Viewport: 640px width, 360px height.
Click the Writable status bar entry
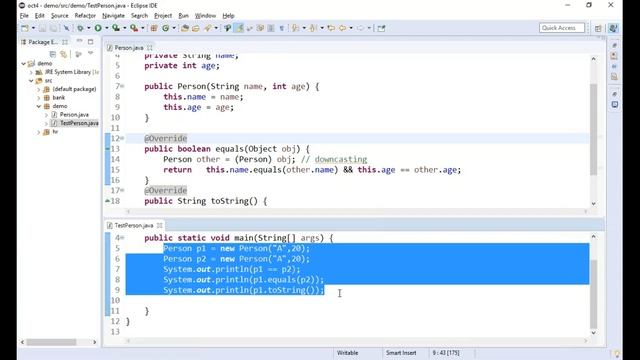[347, 353]
